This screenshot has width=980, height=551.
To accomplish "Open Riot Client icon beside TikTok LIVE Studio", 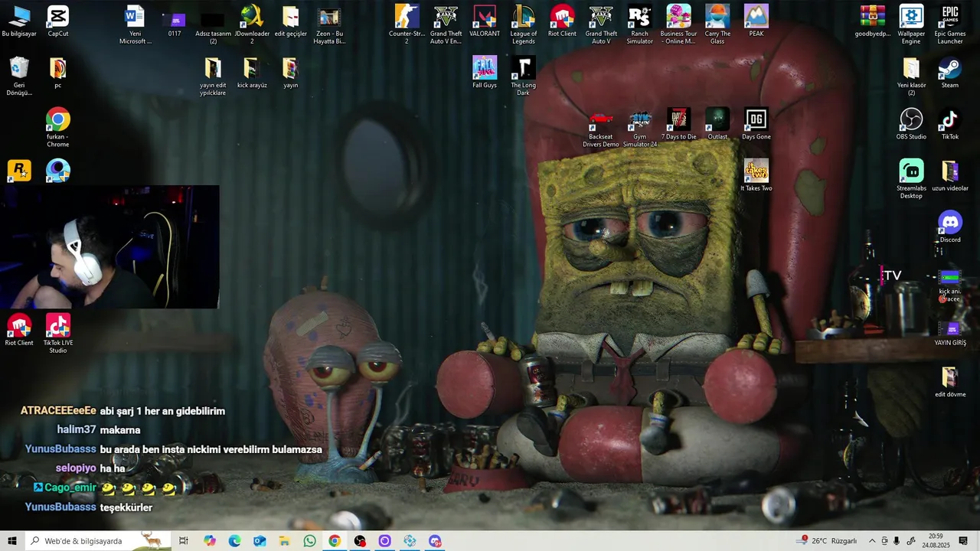I will pos(19,330).
